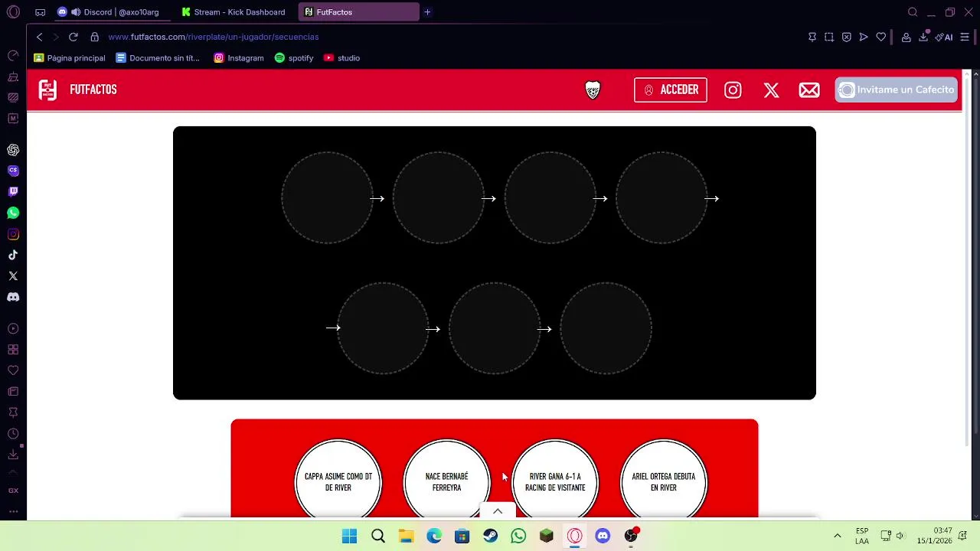The height and width of the screenshot is (551, 980).
Task: Open Instagram in the sidebar
Action: pyautogui.click(x=13, y=234)
